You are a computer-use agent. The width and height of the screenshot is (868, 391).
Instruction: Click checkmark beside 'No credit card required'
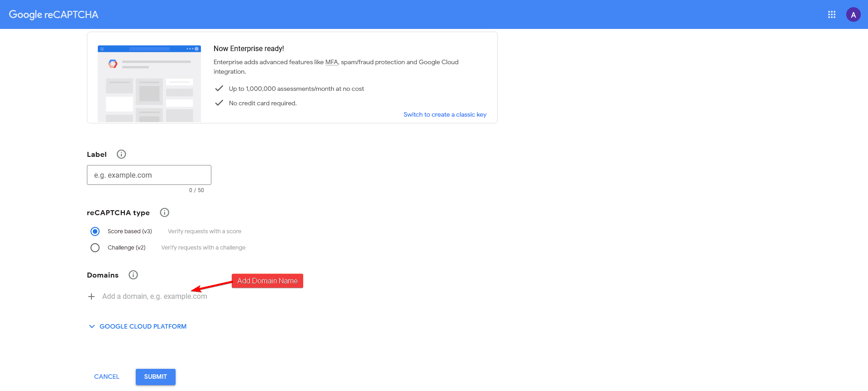219,103
